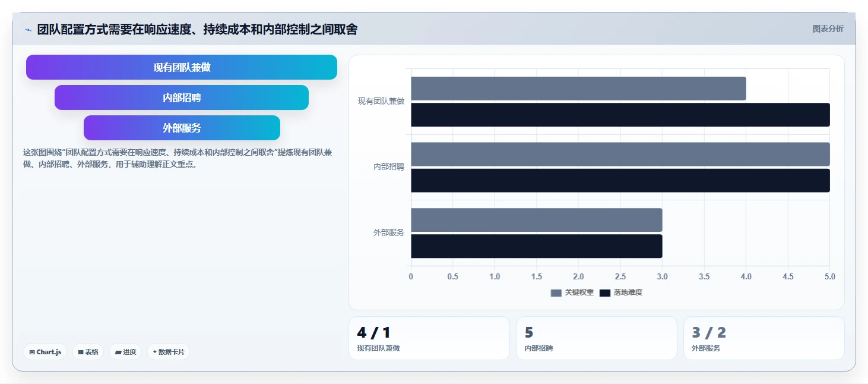The image size is (868, 384).
Task: Click gray 关键权重 bar for 内部招聘
Action: pyautogui.click(x=620, y=154)
